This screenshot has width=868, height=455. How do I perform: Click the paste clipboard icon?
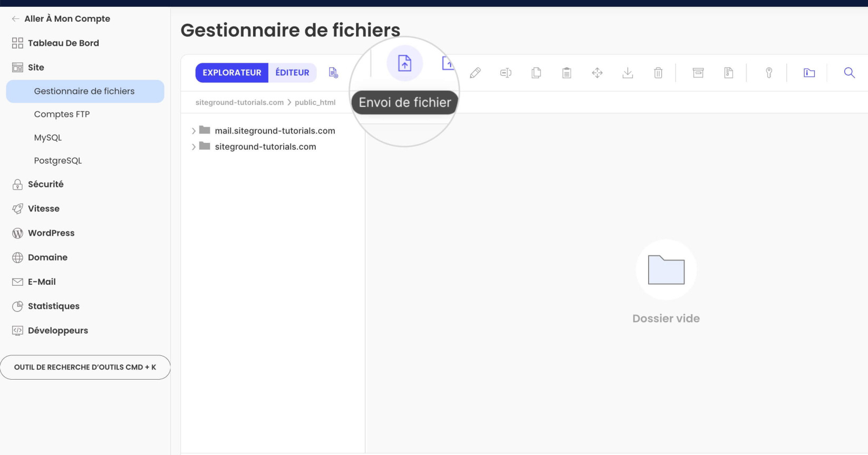[x=567, y=73]
